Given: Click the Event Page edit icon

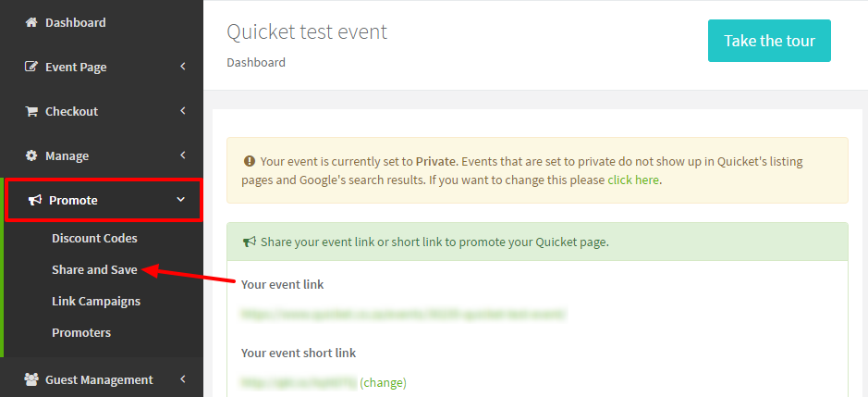Looking at the screenshot, I should coord(32,67).
